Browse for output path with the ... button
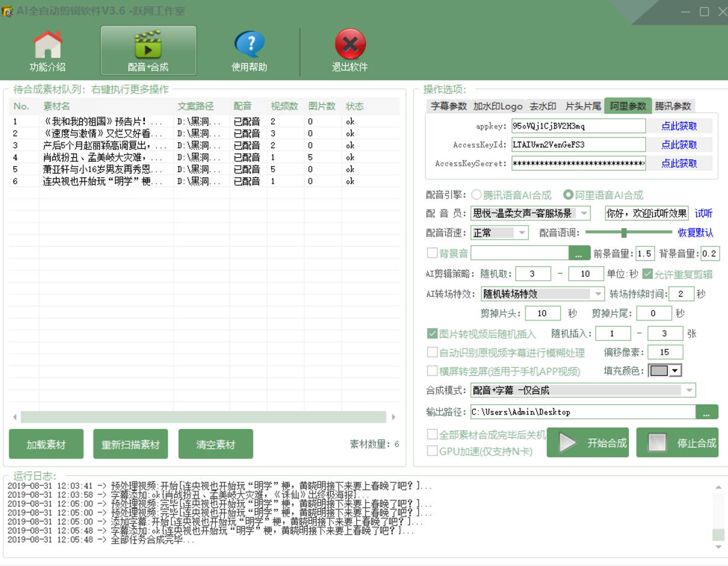The height and width of the screenshot is (566, 728). [x=706, y=412]
